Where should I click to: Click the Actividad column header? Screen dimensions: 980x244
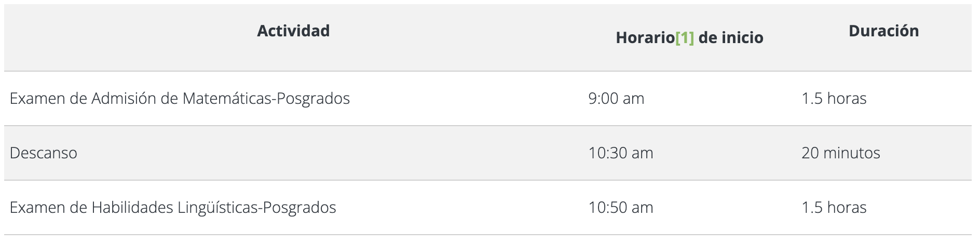[293, 31]
